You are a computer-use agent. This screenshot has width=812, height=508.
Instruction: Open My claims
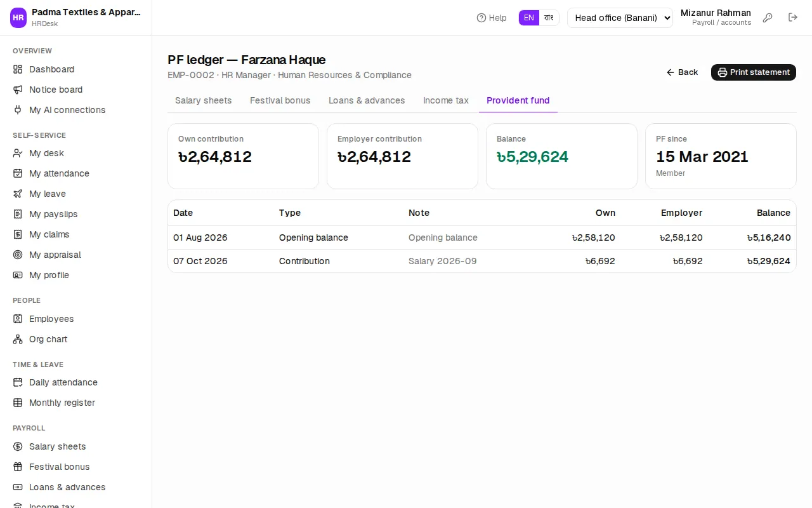pos(76,234)
